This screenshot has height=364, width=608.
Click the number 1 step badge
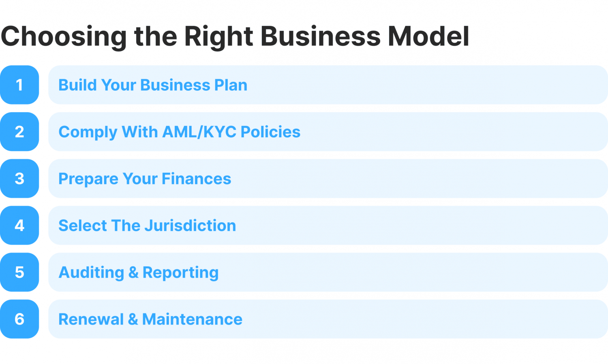(x=19, y=85)
